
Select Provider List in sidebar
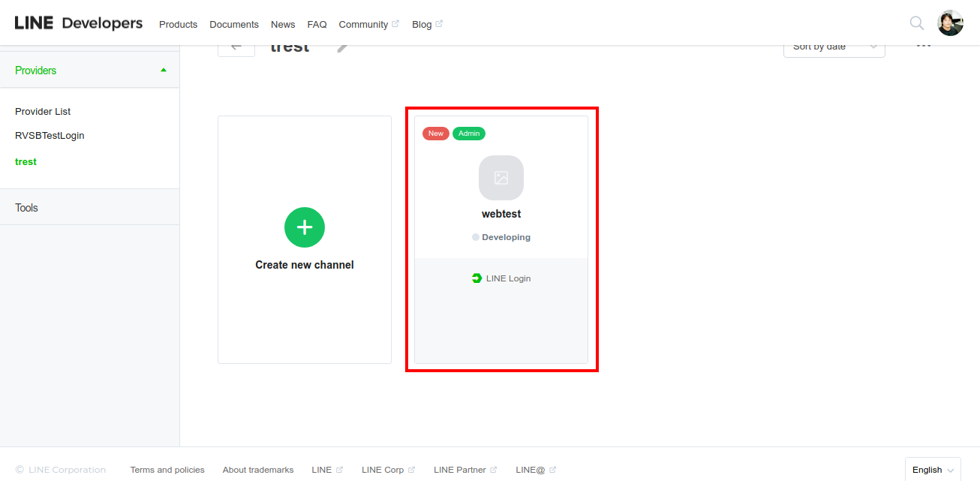click(43, 111)
